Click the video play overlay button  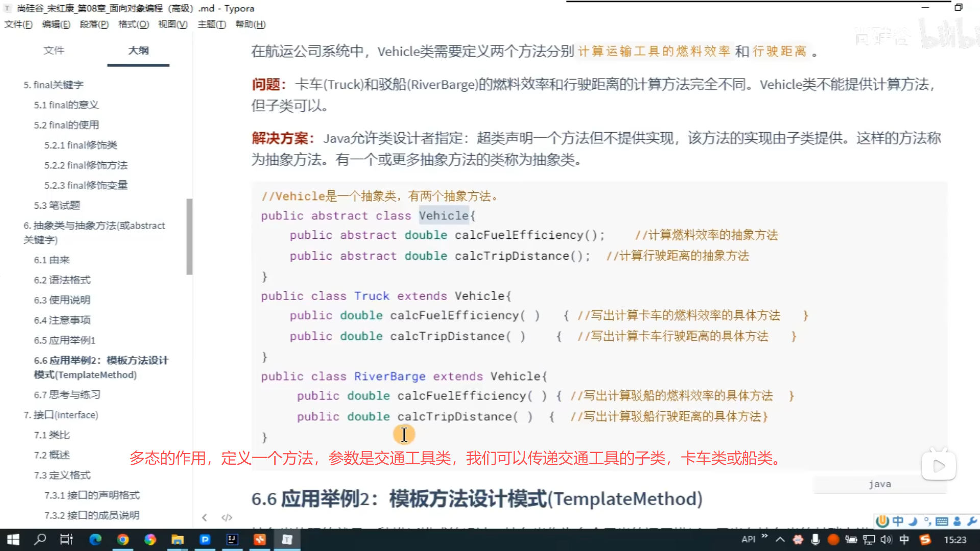(939, 466)
